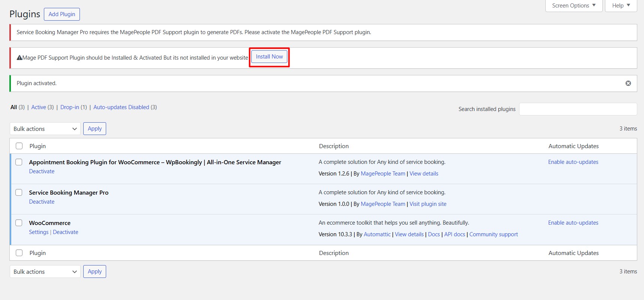This screenshot has height=300, width=644.
Task: Open the Help dropdown tab
Action: pos(621,6)
